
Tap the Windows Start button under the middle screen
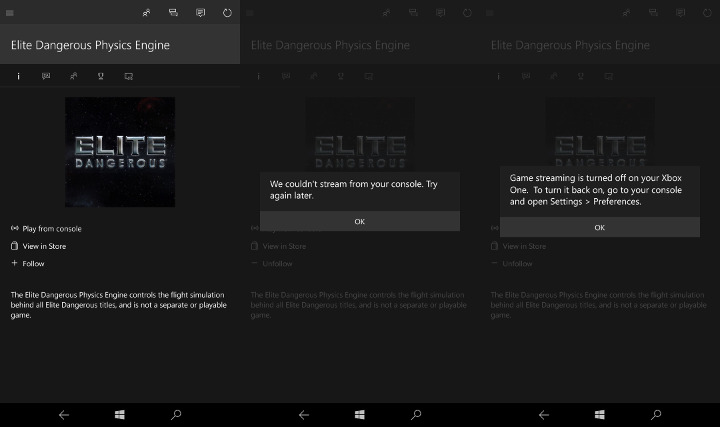coord(360,415)
